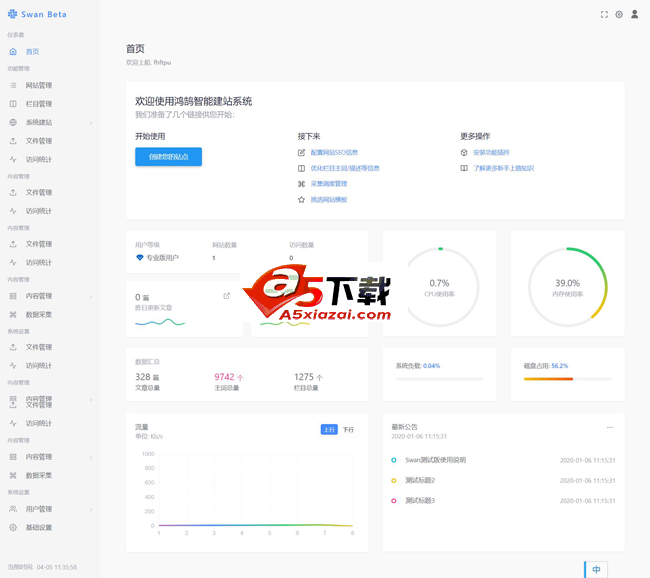Toggle fullscreen mode icon in header
The height and width of the screenshot is (578, 650).
(x=604, y=15)
